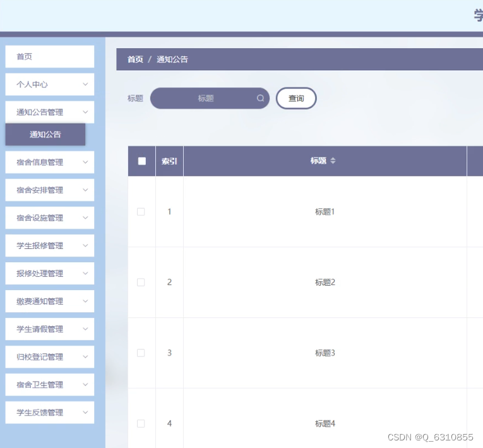Click the 索引 column header
The image size is (483, 448).
click(x=169, y=161)
